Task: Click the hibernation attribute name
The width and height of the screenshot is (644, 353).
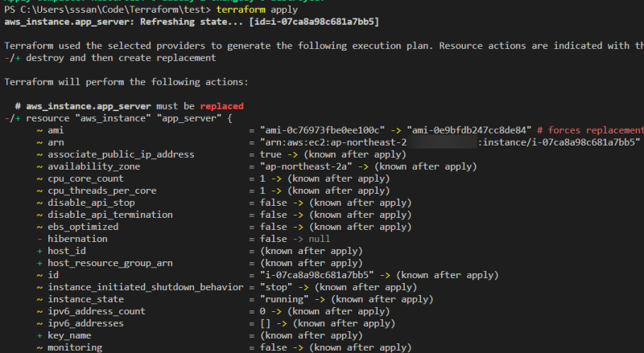Action: tap(77, 239)
